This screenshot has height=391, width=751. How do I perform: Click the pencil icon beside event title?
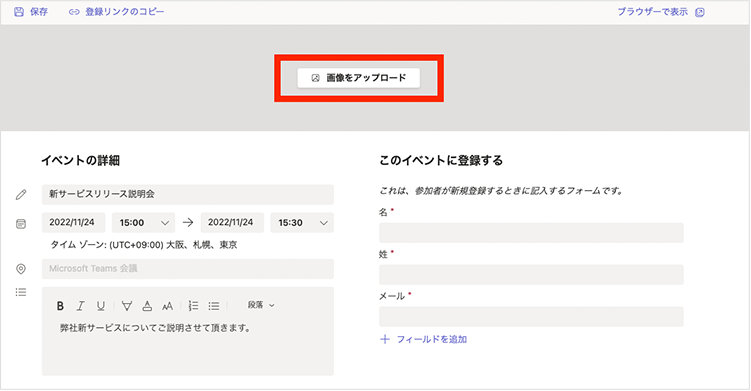click(21, 195)
